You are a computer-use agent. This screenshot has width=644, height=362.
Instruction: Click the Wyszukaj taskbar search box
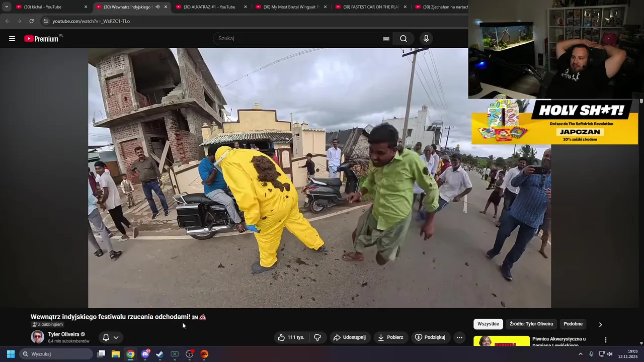point(56,354)
